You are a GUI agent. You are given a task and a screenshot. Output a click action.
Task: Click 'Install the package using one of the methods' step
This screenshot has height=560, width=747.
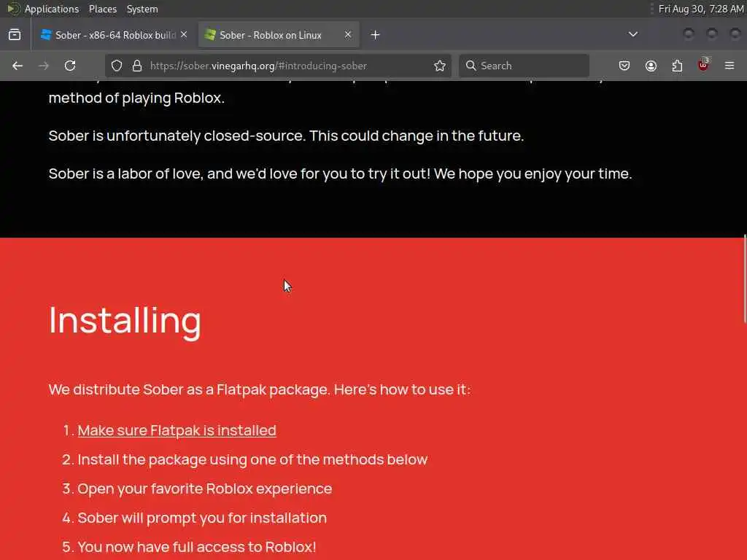click(x=252, y=459)
